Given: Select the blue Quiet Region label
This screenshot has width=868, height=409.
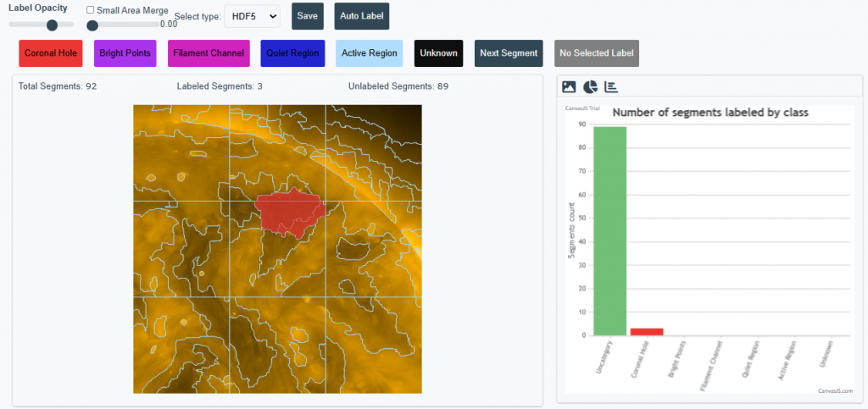Looking at the screenshot, I should (294, 53).
